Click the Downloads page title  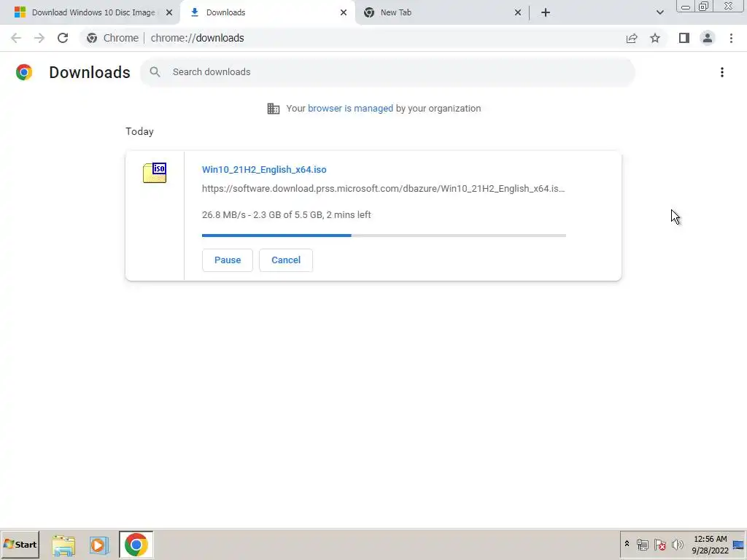90,72
